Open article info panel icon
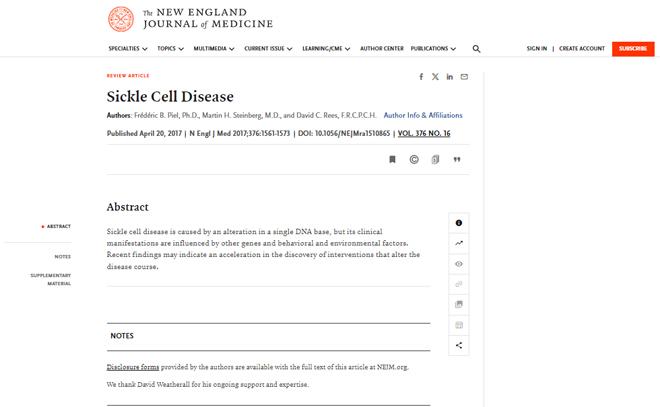 coord(459,223)
